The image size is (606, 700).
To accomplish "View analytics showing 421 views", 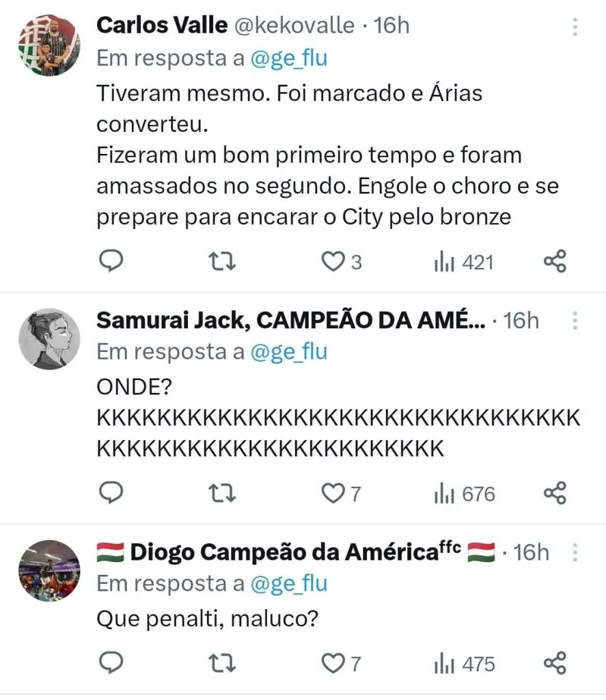I will pyautogui.click(x=463, y=262).
